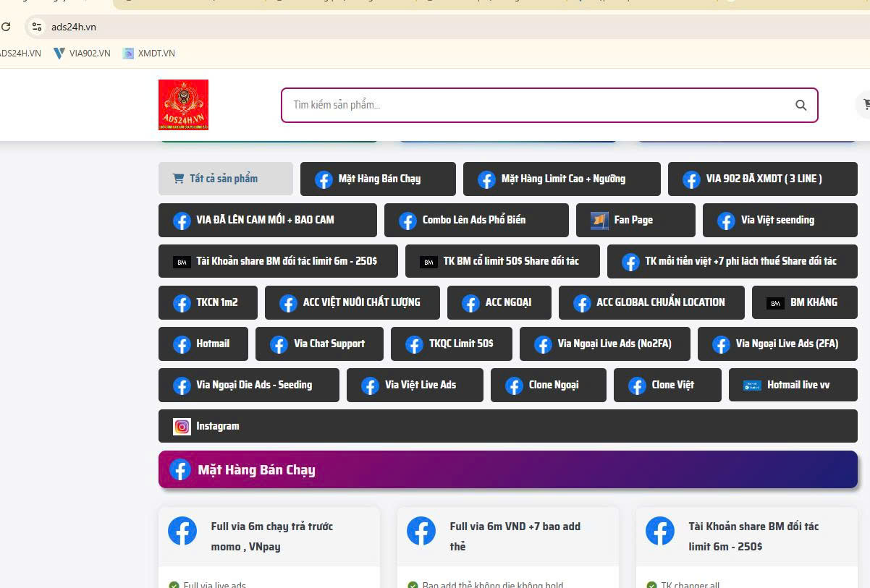870x588 pixels.
Task: Open Combo Lên Ads Phổ Biến category
Action: tap(476, 220)
